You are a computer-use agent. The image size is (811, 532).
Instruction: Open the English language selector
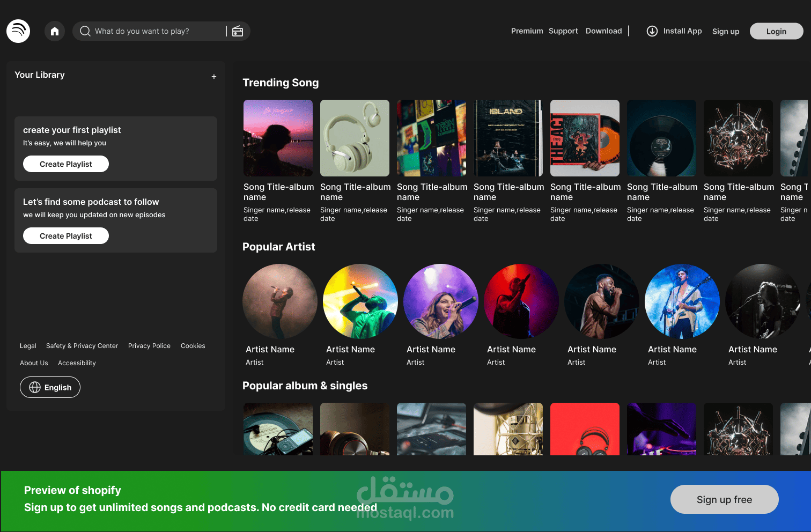click(50, 387)
